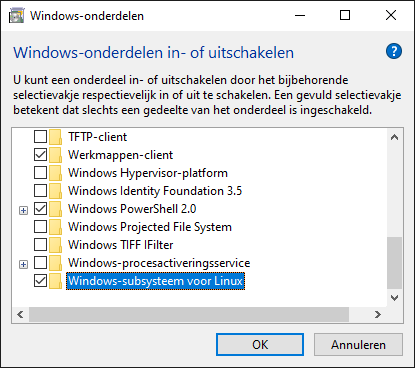Enable the TFTP-client checkbox
Image resolution: width=415 pixels, height=368 pixels.
(40, 137)
